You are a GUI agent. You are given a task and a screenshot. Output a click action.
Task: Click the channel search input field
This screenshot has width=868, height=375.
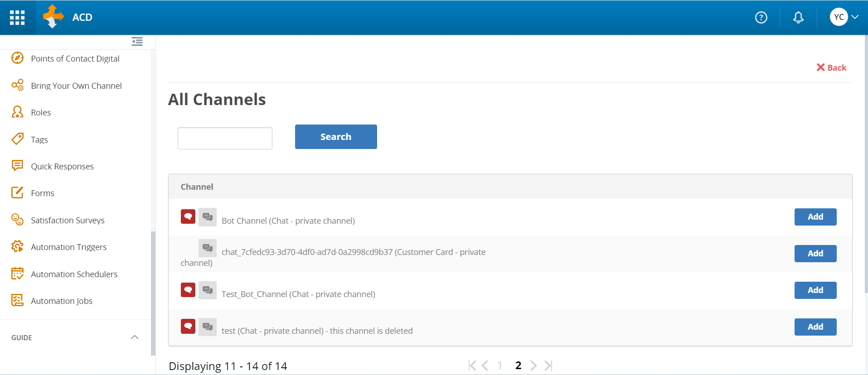(225, 138)
